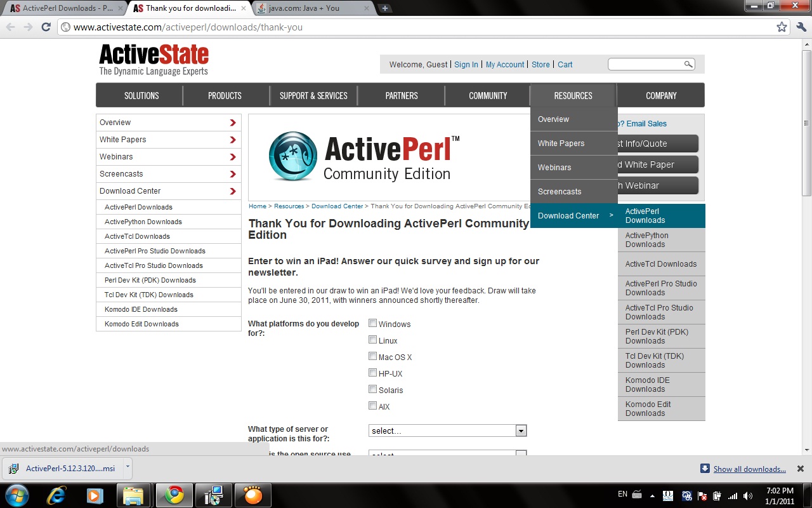Click the ActiveState logo
The height and width of the screenshot is (508, 812).
click(x=154, y=60)
